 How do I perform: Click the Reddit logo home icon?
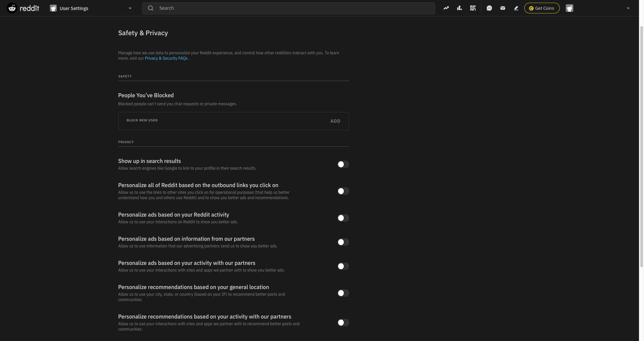12,8
